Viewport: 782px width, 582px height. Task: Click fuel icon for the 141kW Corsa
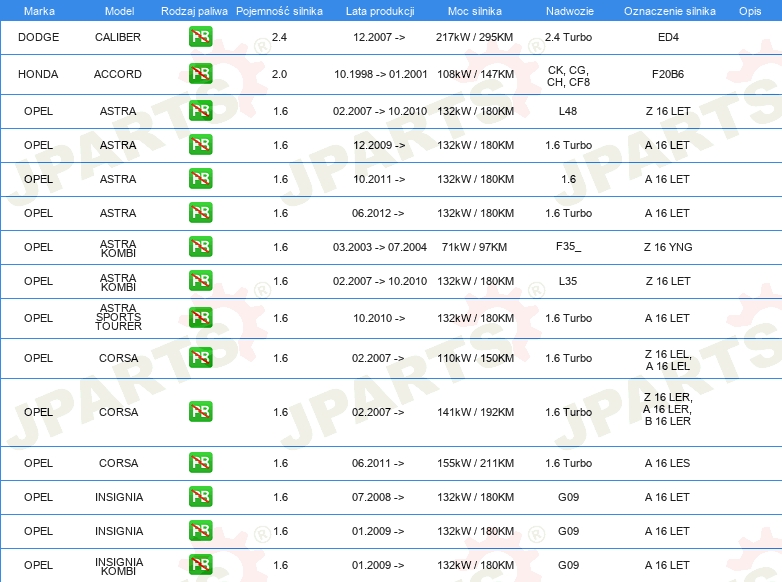[200, 412]
